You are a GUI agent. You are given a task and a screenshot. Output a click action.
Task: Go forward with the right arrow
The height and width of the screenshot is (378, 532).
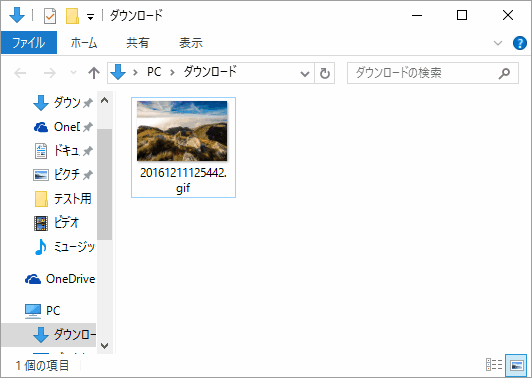50,73
